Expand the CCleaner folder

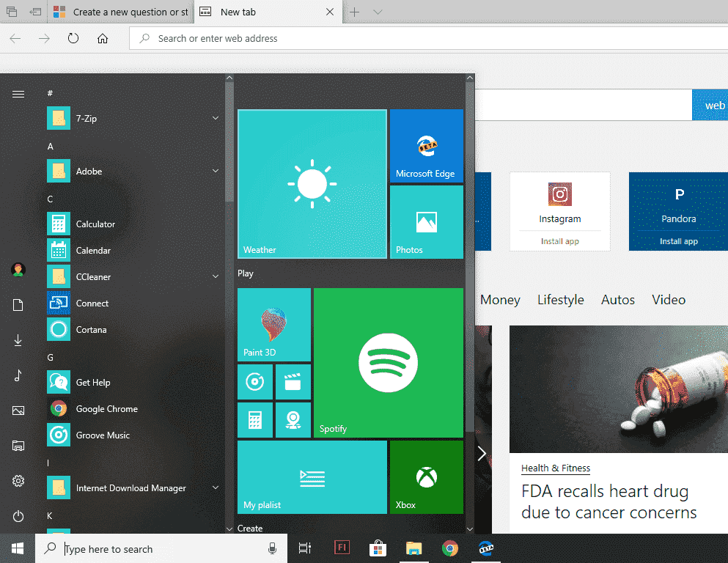pos(216,276)
